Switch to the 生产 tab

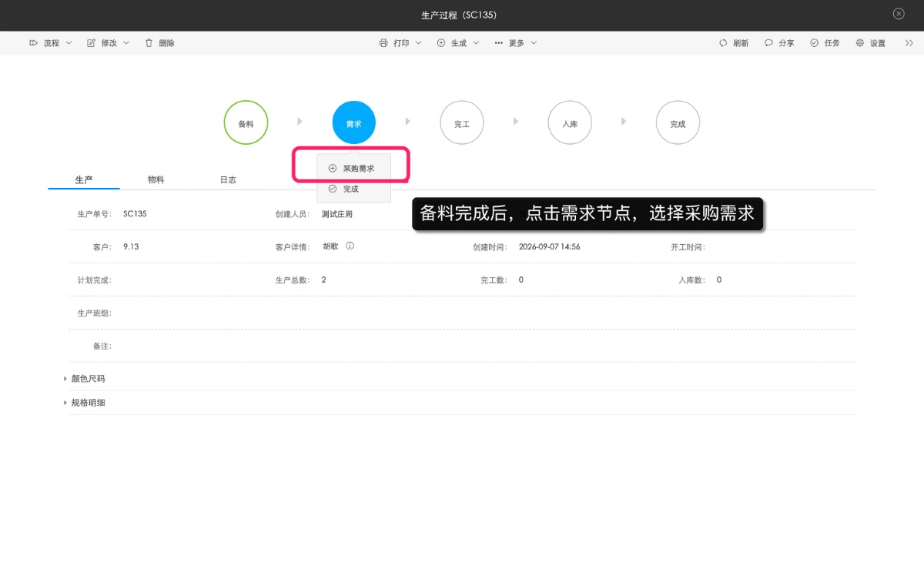pos(84,179)
